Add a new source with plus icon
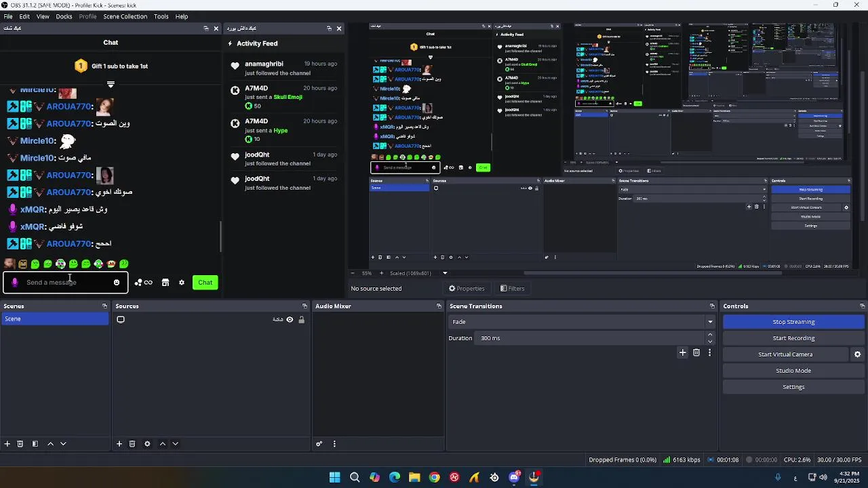Image resolution: width=868 pixels, height=488 pixels. [x=119, y=444]
